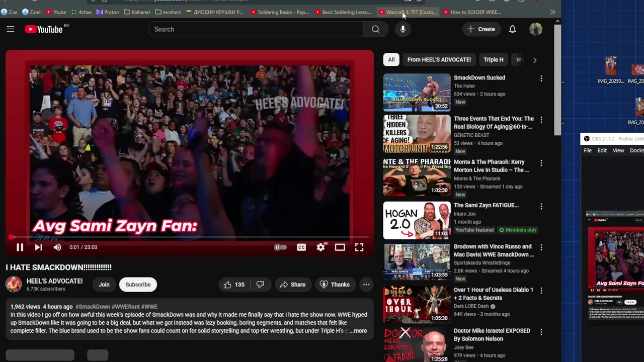Open the YouTube hamburger guide menu
The image size is (644, 362).
[x=11, y=29]
